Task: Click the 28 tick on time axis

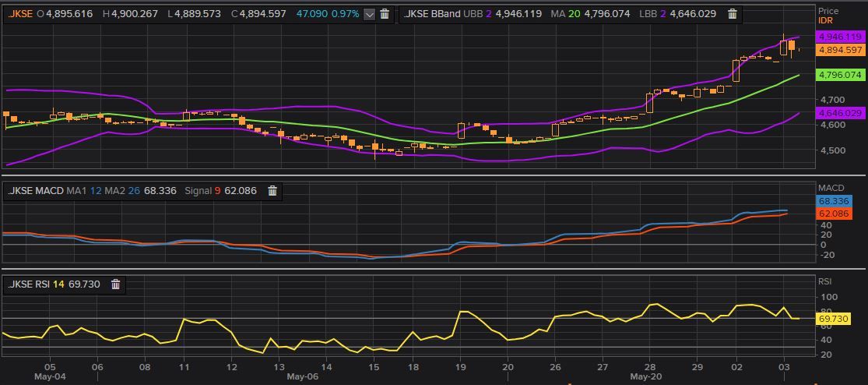Action: tap(650, 366)
